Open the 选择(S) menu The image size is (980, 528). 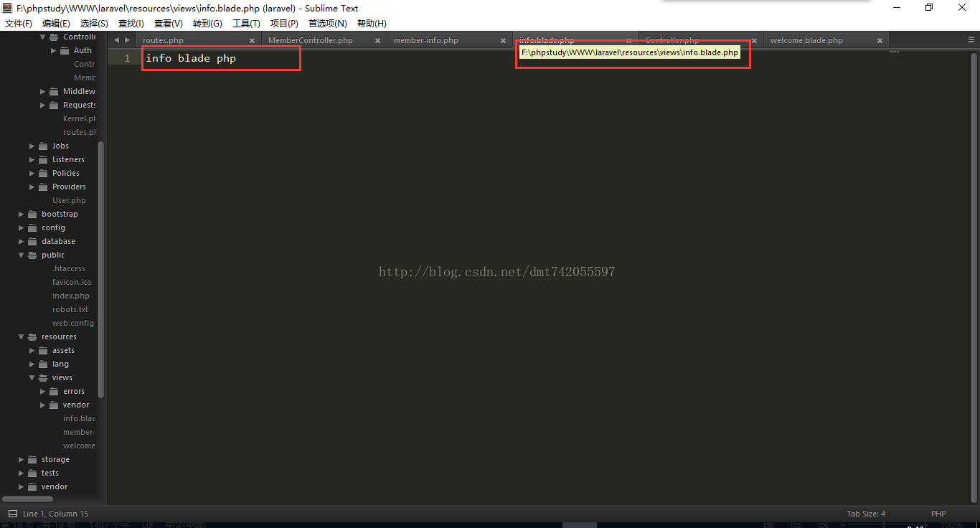pyautogui.click(x=94, y=24)
